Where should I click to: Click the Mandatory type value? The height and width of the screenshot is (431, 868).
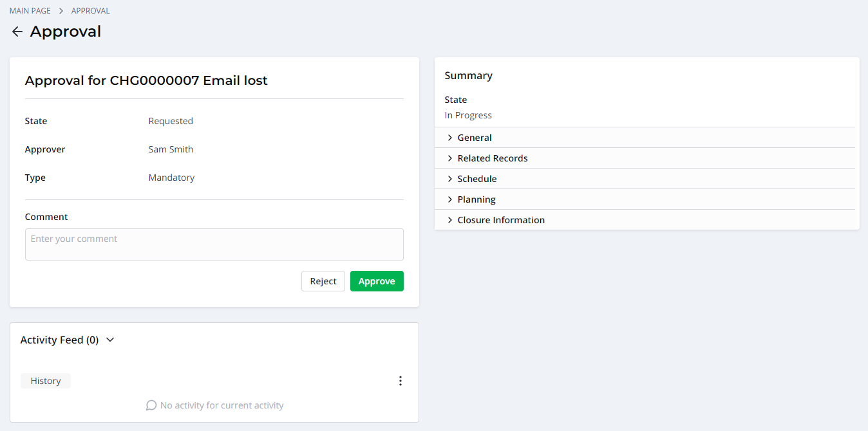point(171,178)
